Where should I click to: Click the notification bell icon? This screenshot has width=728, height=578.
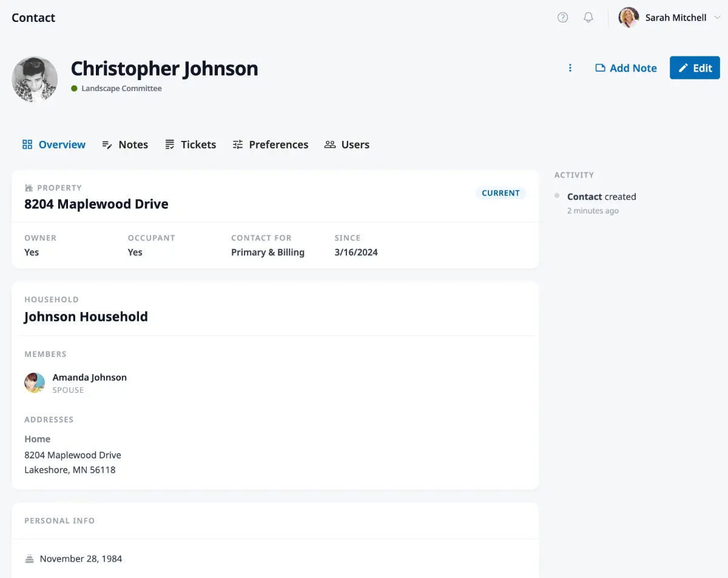pos(588,17)
